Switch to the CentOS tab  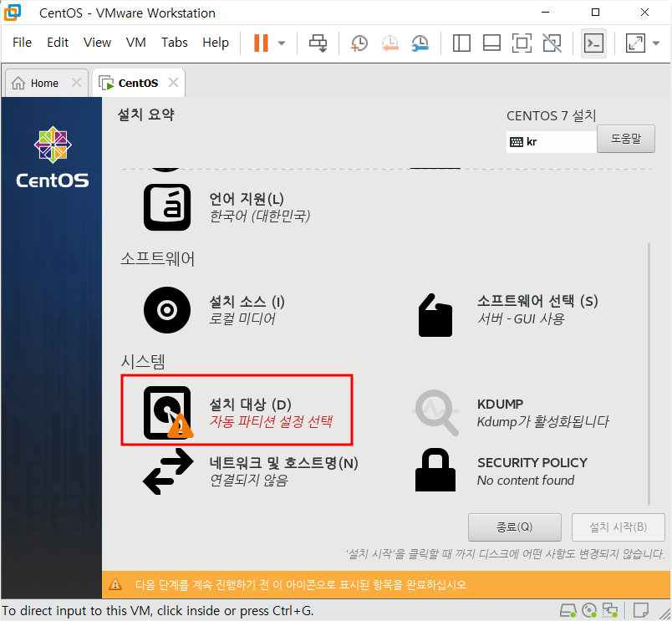tap(138, 83)
